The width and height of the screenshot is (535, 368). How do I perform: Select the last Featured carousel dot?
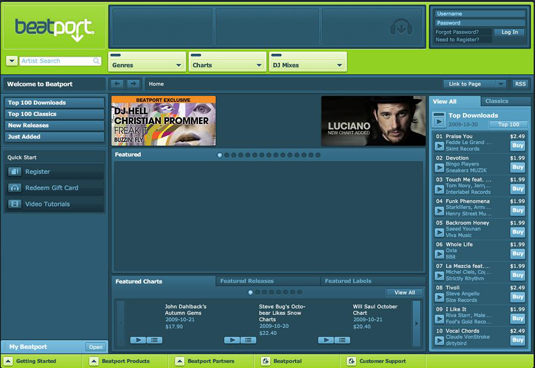318,155
